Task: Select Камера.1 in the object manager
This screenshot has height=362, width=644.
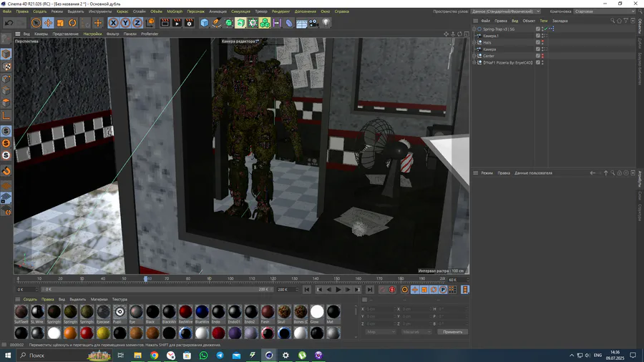Action: coord(491,36)
